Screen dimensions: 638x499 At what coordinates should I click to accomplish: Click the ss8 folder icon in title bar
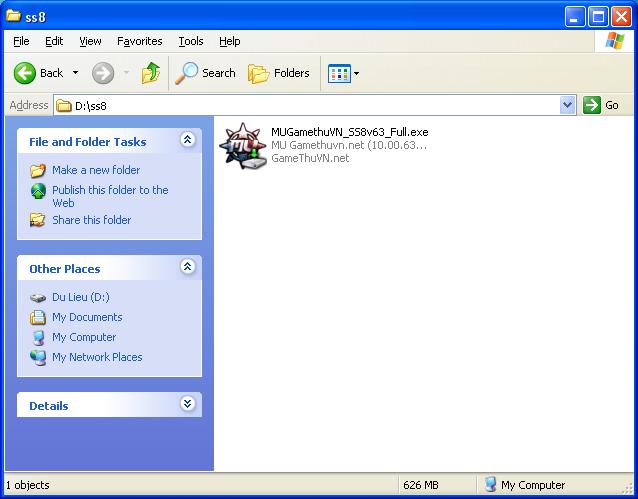pyautogui.click(x=13, y=15)
